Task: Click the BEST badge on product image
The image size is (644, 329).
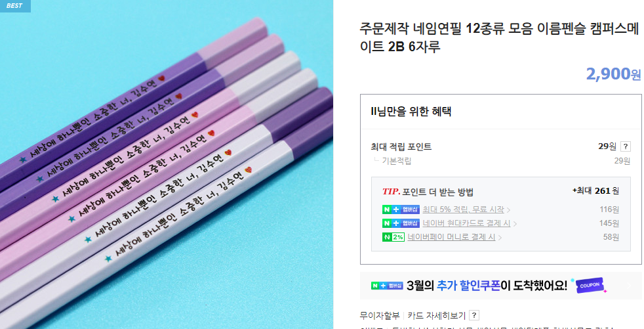Action: 15,6
